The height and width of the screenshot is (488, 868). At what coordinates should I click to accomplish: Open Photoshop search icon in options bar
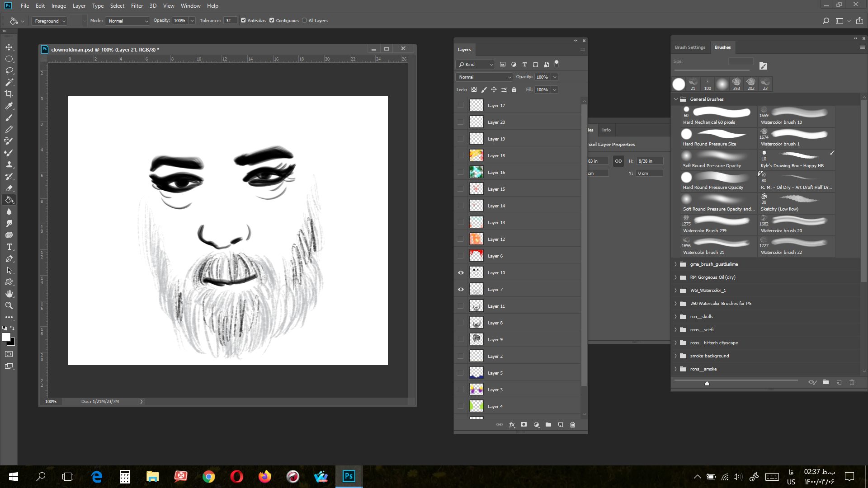pyautogui.click(x=826, y=21)
